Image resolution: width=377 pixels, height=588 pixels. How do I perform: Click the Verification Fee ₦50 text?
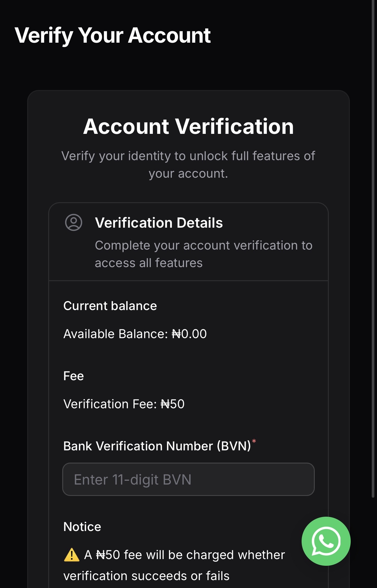(x=124, y=404)
